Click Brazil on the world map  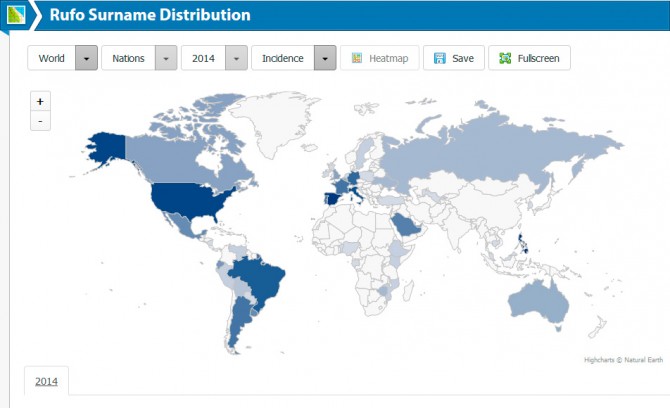click(259, 278)
